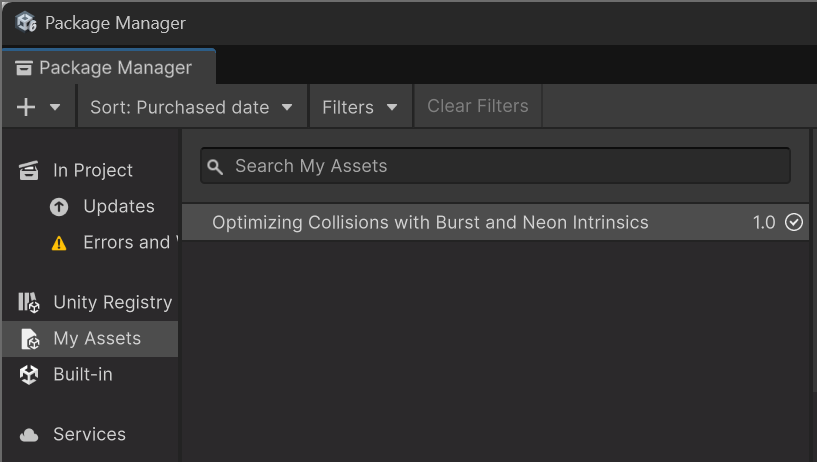
Task: Click the Unity window title bar icon
Action: 26,22
